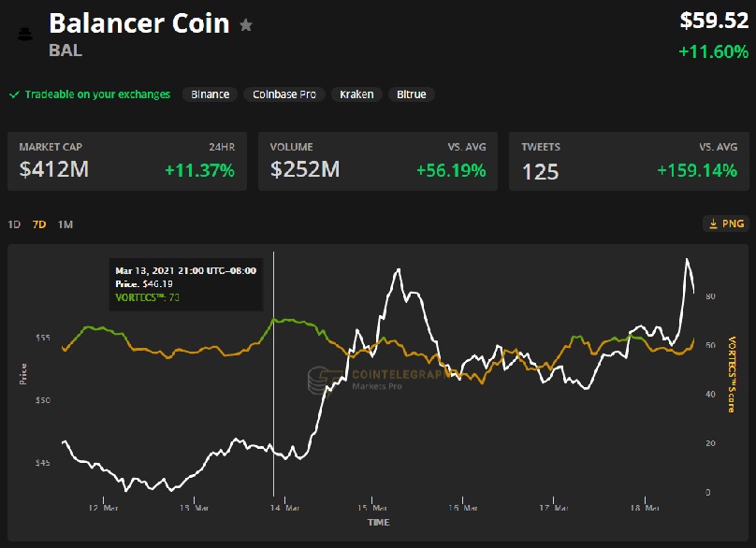Click the $252M volume value
Screen dimensions: 756x548
point(305,169)
